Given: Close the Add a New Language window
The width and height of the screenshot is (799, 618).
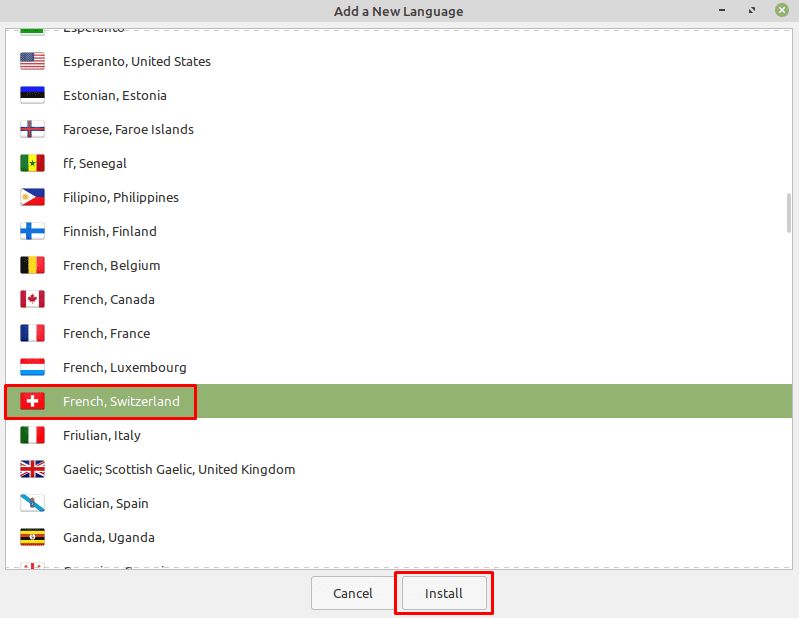Looking at the screenshot, I should coord(782,10).
